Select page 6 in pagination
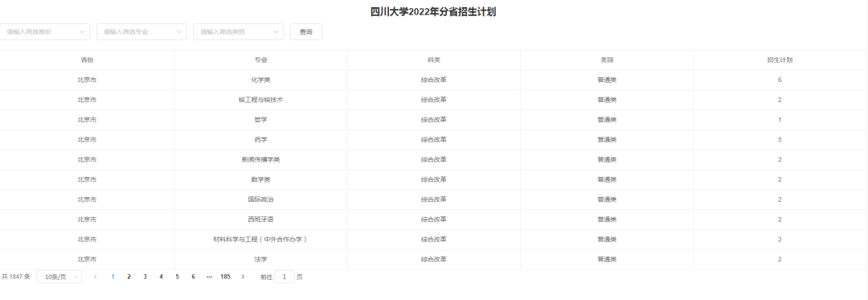The width and height of the screenshot is (868, 300). point(193,277)
